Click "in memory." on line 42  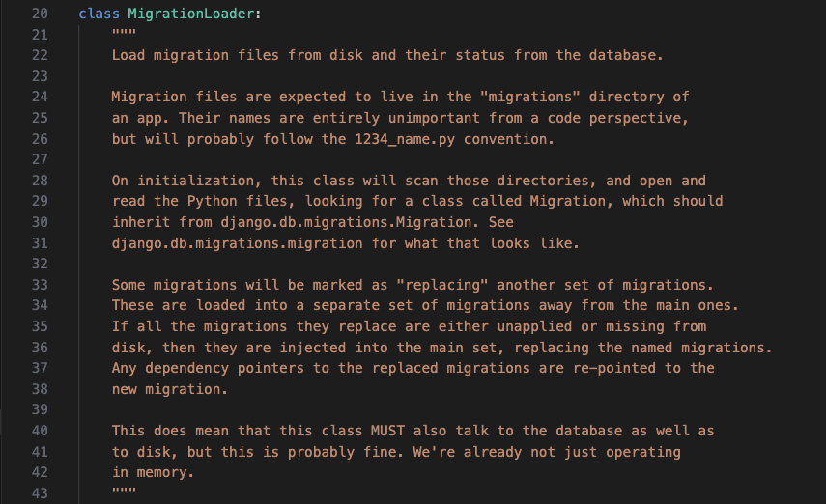(153, 472)
